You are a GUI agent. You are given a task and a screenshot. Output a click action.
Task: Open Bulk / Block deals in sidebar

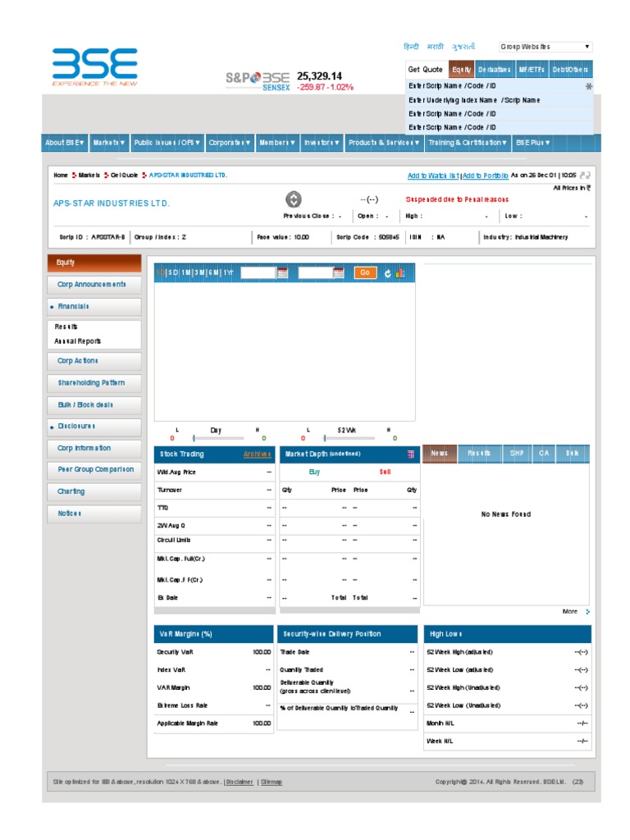pos(94,405)
